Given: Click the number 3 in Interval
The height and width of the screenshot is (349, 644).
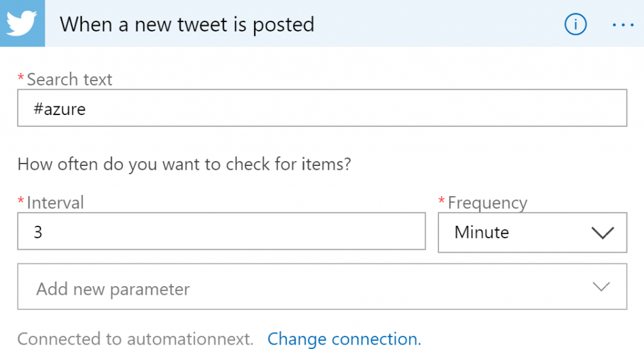Looking at the screenshot, I should (38, 232).
